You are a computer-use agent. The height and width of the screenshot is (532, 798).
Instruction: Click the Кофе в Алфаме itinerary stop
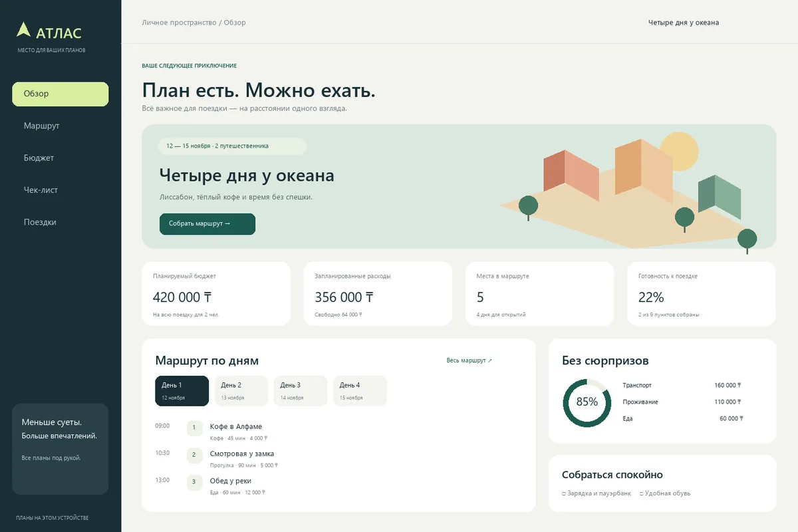[236, 426]
